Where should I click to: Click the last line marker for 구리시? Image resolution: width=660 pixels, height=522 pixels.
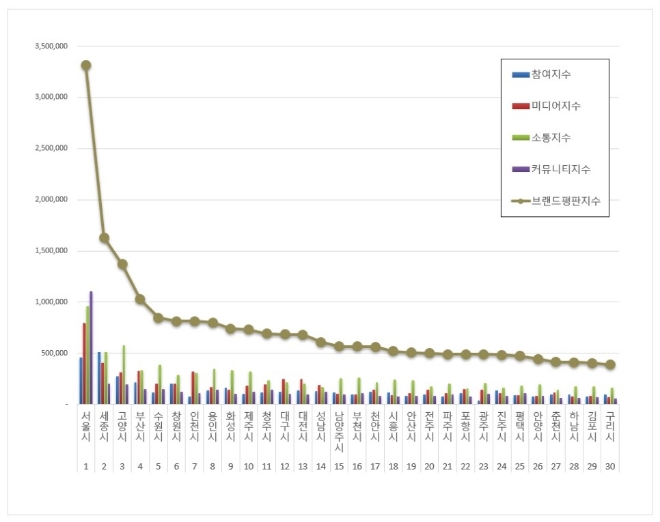point(610,365)
